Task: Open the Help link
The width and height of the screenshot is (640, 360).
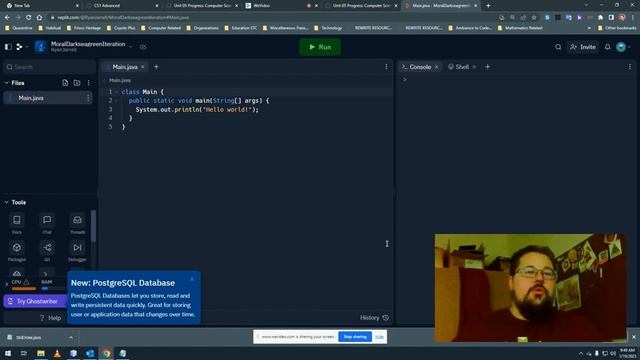Action: 50,318
